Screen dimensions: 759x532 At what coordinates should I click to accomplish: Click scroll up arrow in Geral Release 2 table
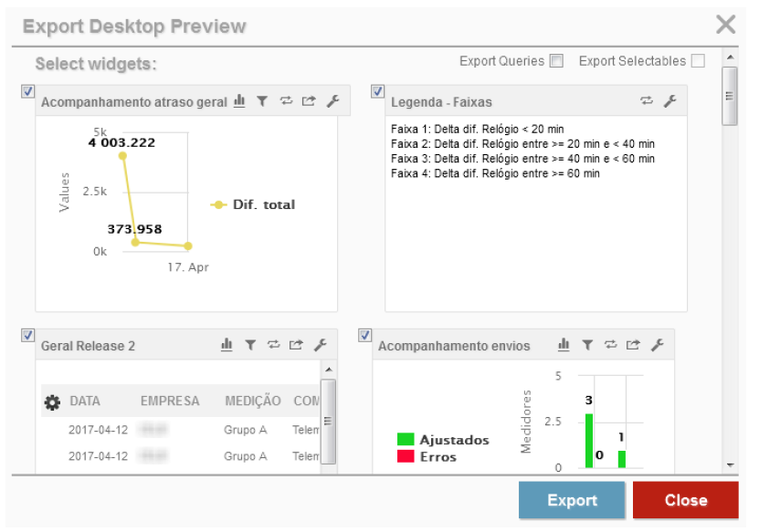[329, 369]
